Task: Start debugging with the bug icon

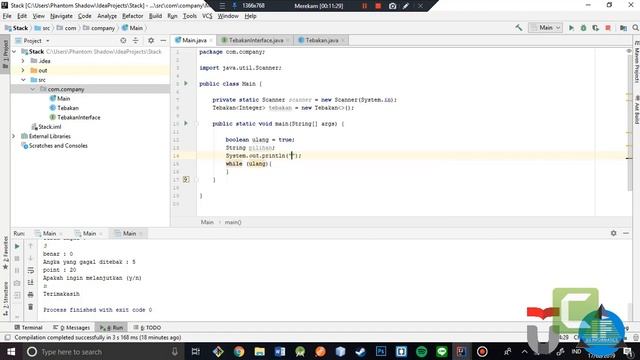Action: coord(583,28)
